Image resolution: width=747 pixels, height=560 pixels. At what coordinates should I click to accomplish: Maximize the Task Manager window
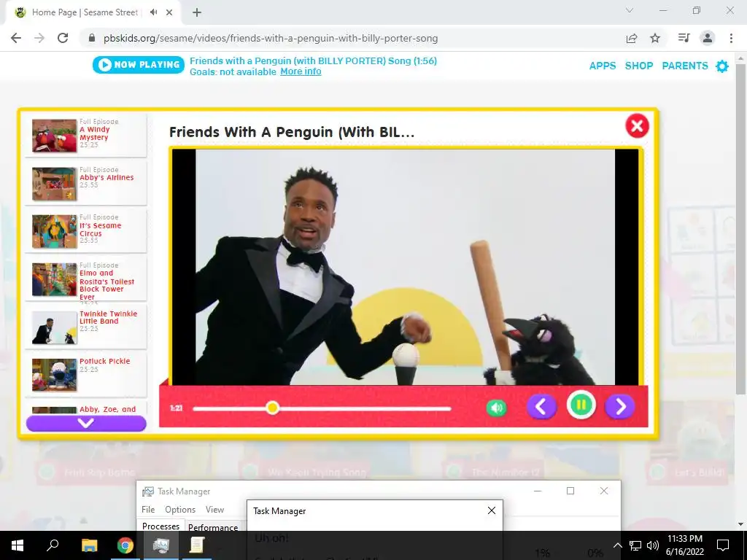pyautogui.click(x=570, y=491)
